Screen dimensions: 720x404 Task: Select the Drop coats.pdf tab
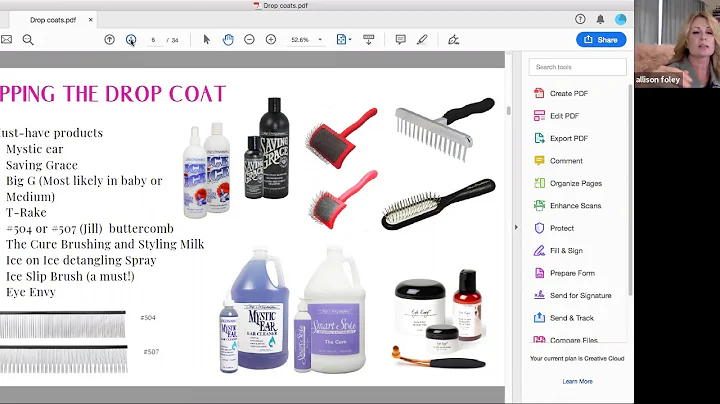pos(53,20)
